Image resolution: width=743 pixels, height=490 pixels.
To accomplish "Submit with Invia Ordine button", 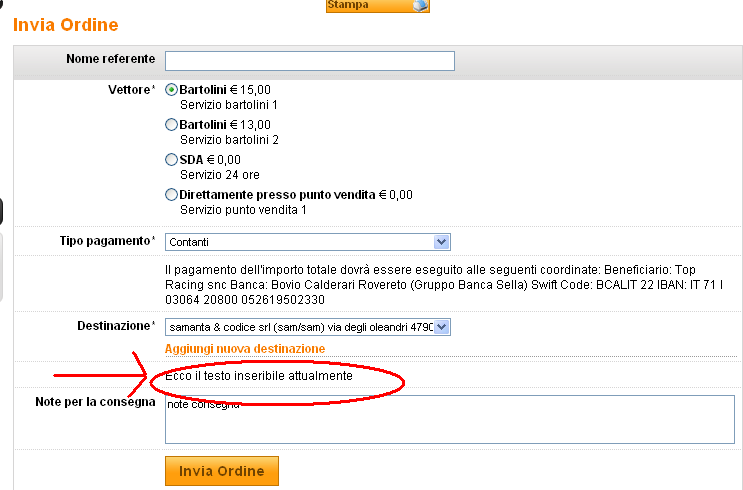I will coord(222,471).
